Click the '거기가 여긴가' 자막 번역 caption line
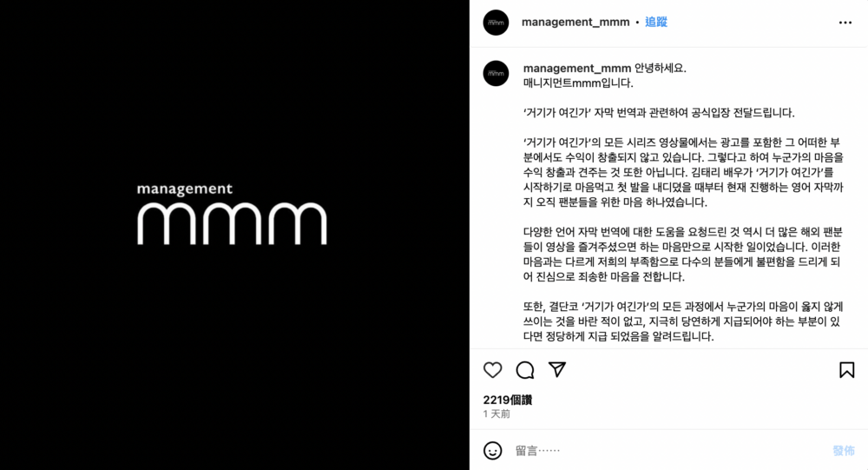This screenshot has height=470, width=868. click(659, 113)
